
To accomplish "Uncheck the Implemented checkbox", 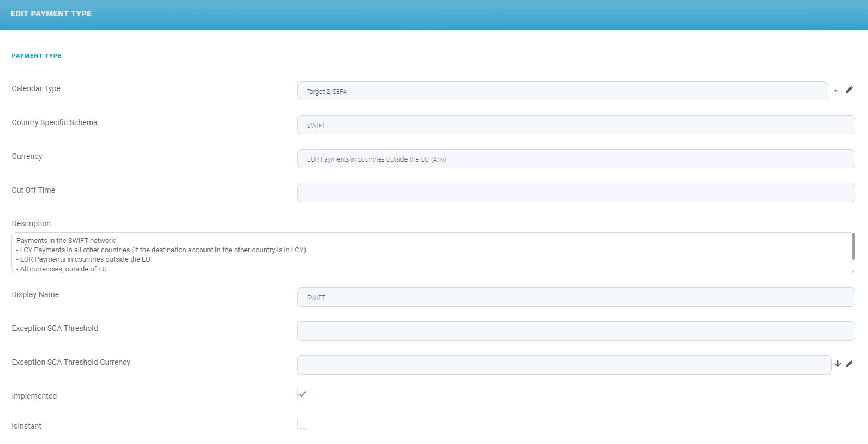I will tap(302, 394).
